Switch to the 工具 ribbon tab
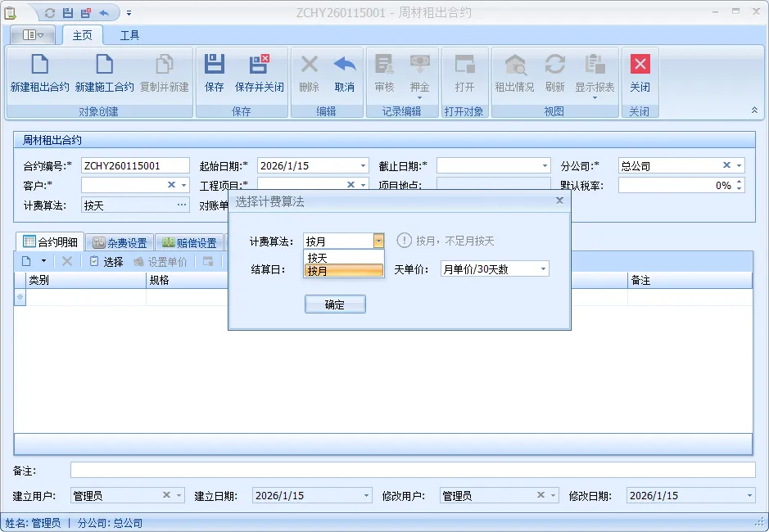 point(129,35)
